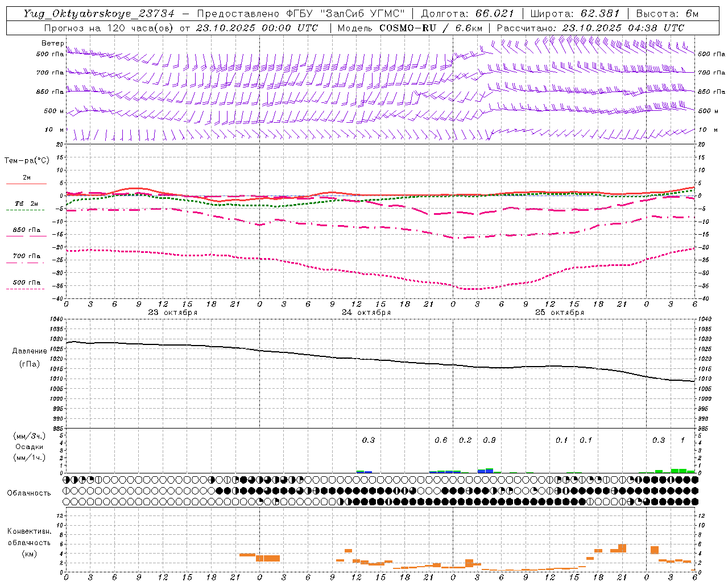This screenshot has width=728, height=582.
Task: Click the computed time Рассчитано: 23.10.2025 04:38 UTC
Action: [x=590, y=28]
